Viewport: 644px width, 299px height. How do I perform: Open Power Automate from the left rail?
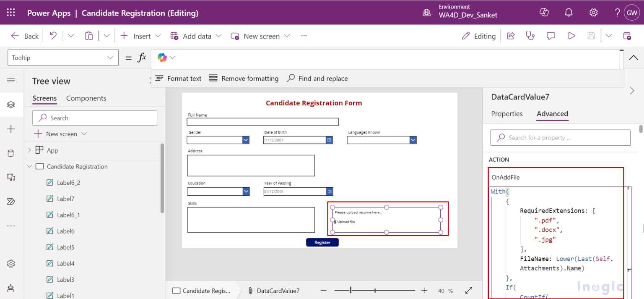[11, 201]
